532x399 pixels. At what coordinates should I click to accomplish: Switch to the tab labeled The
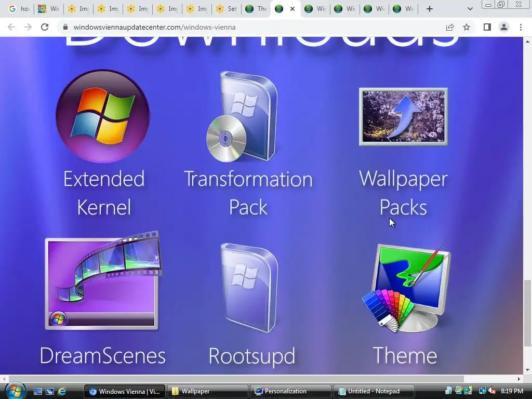coord(256,9)
